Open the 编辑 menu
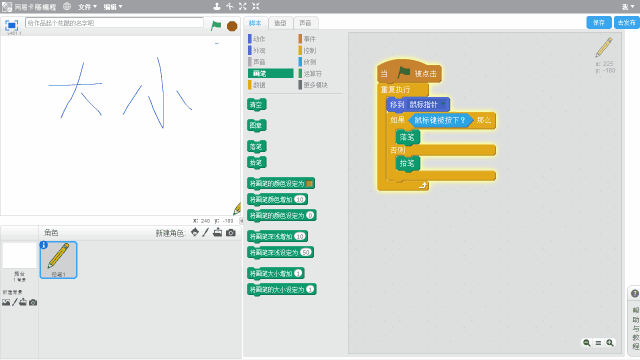Screen dimensions: 640x360 113,7
